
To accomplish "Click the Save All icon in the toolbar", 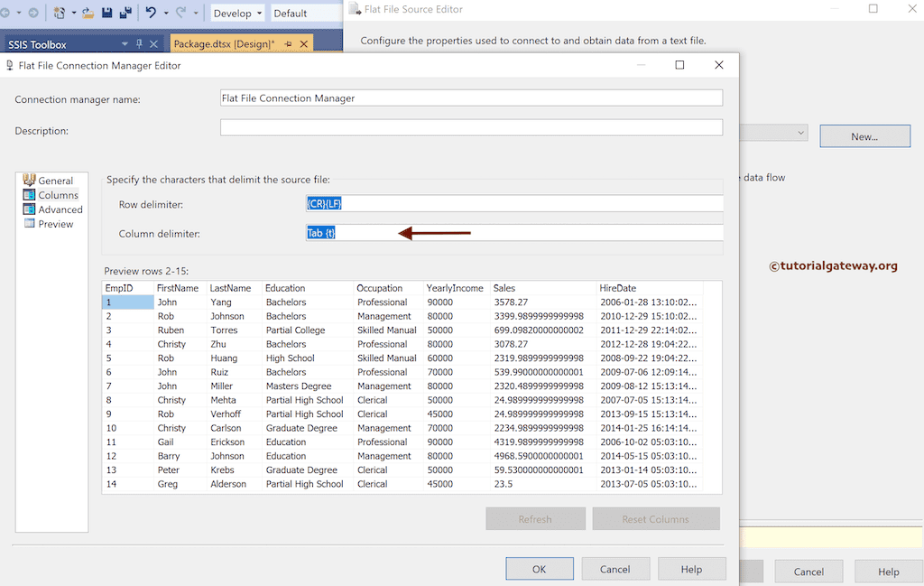I will tap(124, 13).
